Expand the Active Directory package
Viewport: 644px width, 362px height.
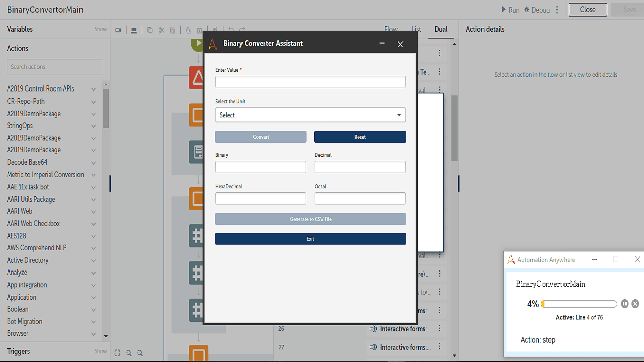pos(93,260)
